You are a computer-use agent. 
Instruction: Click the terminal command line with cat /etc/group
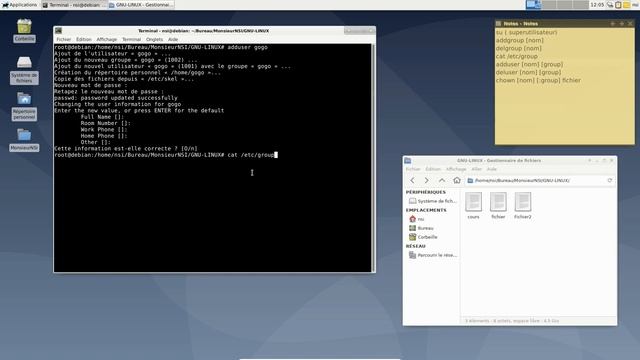click(166, 155)
